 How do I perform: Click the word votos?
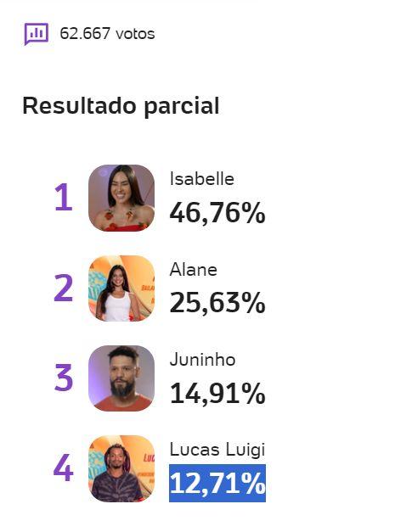[x=135, y=34]
